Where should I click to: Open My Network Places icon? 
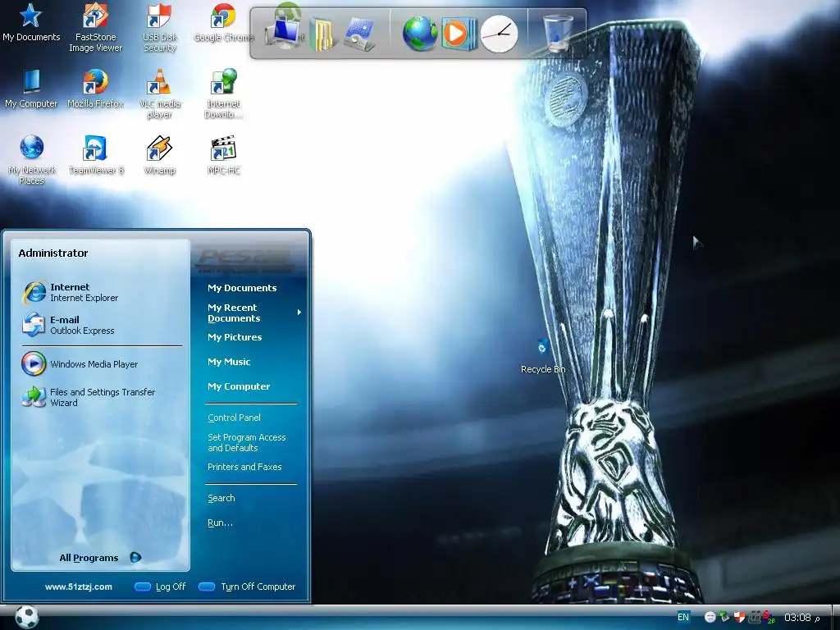point(32,160)
